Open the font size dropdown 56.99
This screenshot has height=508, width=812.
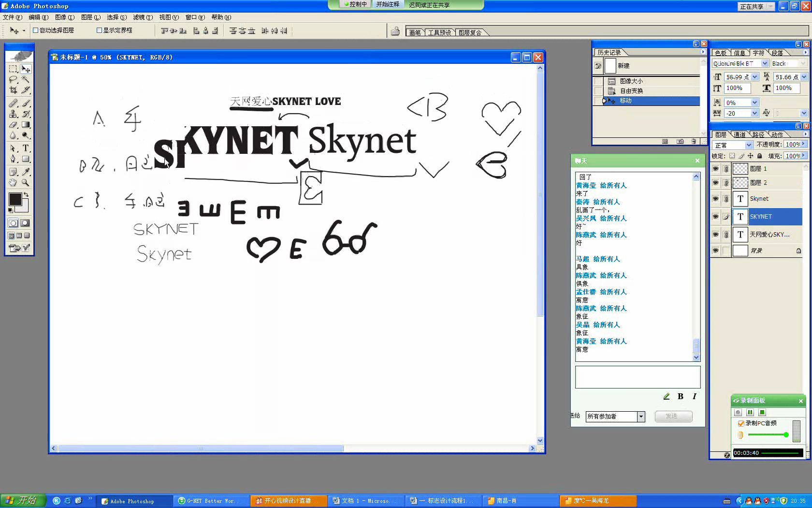tap(755, 77)
